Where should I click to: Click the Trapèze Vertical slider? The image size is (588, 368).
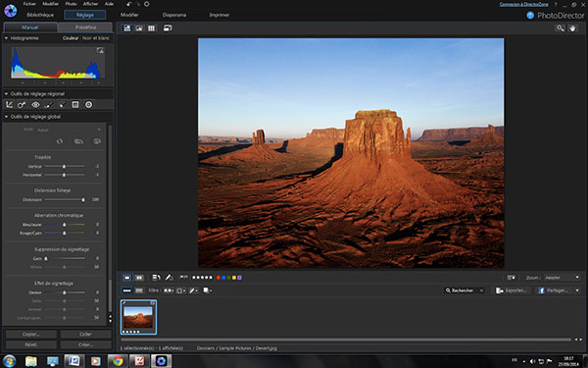click(x=65, y=166)
